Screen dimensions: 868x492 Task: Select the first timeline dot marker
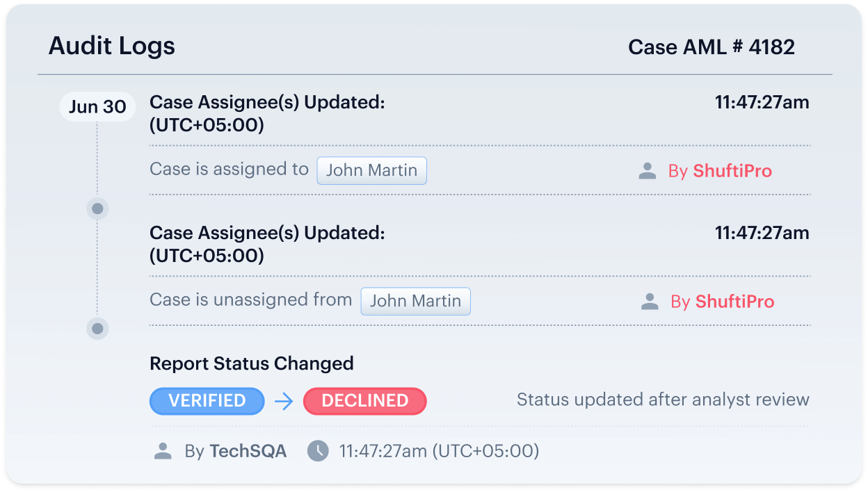tap(97, 208)
